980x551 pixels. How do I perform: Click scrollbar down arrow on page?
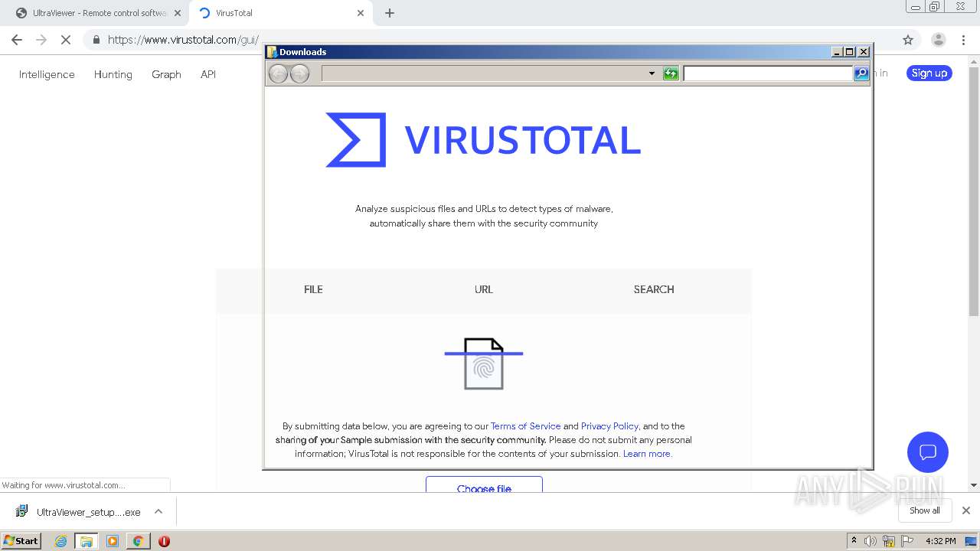[974, 485]
